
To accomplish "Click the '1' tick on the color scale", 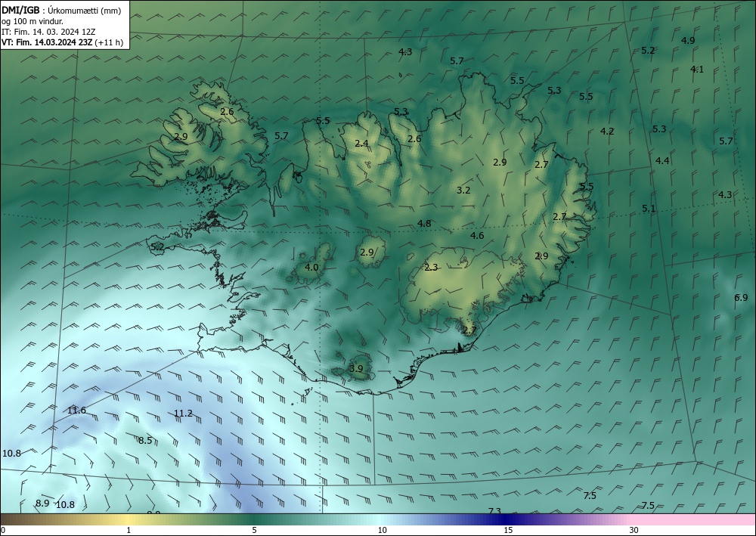I will 129,530.
